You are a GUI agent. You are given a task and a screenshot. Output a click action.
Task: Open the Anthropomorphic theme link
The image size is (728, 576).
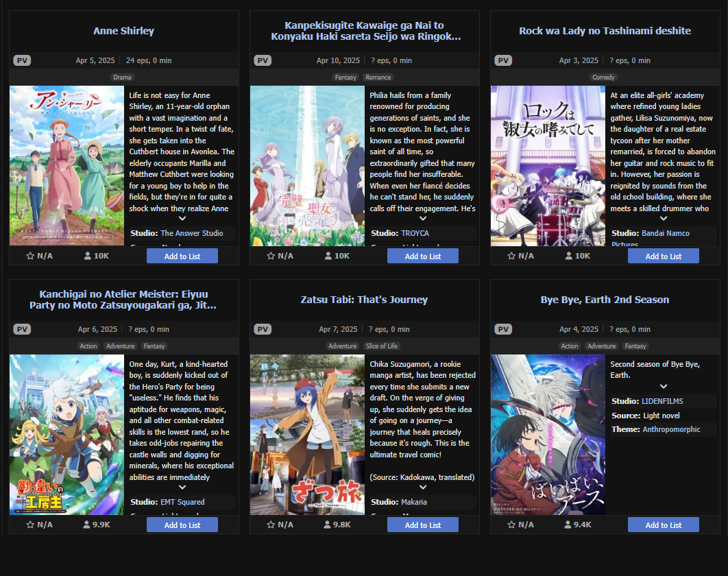[x=671, y=429]
